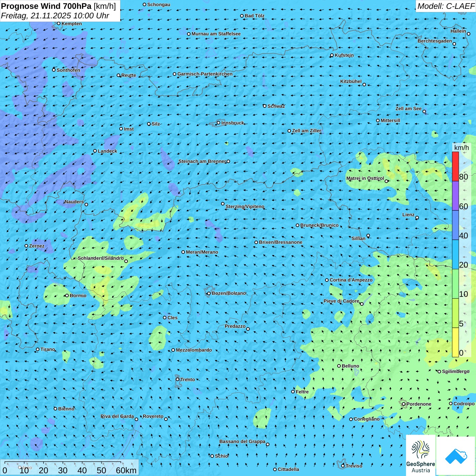Click the 'Berchtesgaden' label
Image resolution: width=476 pixels, height=476 pixels.
click(435, 41)
